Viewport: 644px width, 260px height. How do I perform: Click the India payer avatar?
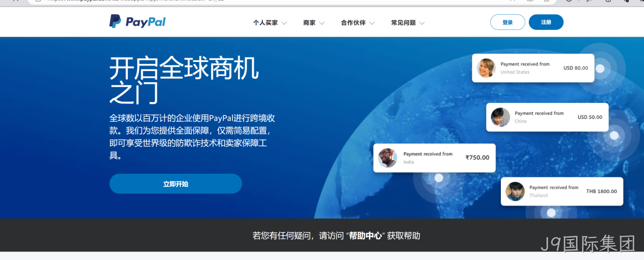[x=388, y=158]
